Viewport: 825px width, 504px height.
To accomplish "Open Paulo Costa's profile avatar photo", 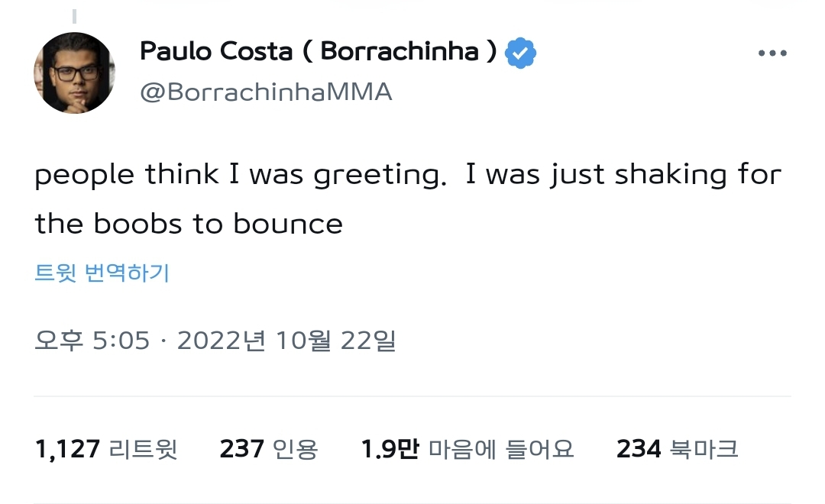I will click(x=74, y=73).
